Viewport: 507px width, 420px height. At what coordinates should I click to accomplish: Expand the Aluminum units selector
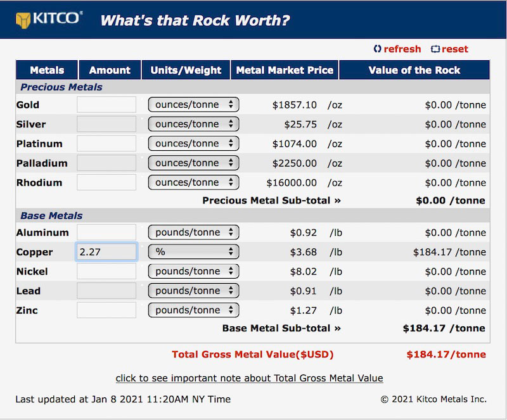[x=193, y=232]
